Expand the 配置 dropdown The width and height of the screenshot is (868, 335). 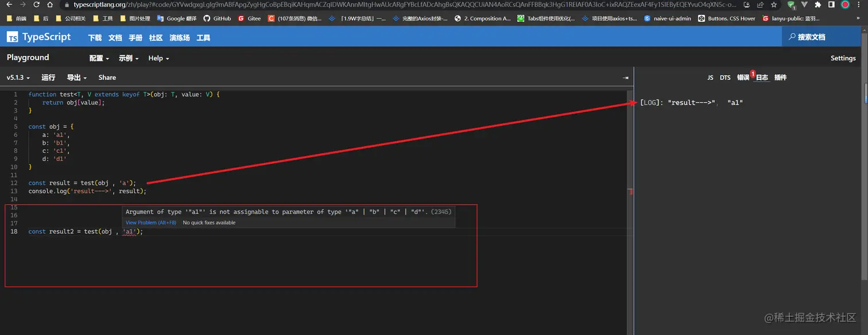coord(99,58)
